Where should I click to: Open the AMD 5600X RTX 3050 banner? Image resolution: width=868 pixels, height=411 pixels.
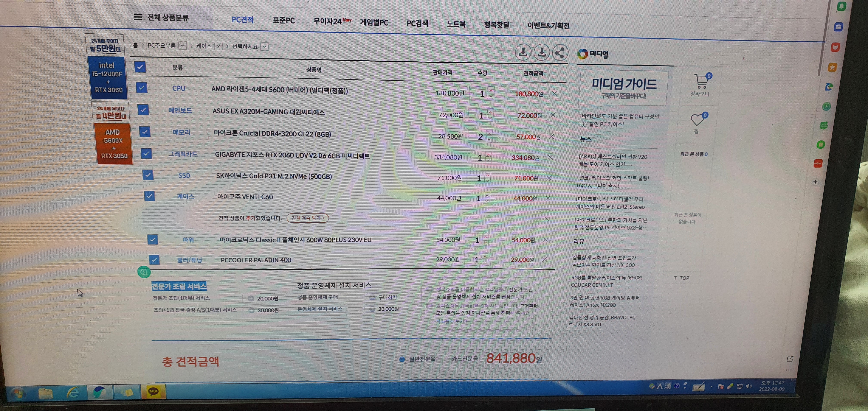pos(112,133)
